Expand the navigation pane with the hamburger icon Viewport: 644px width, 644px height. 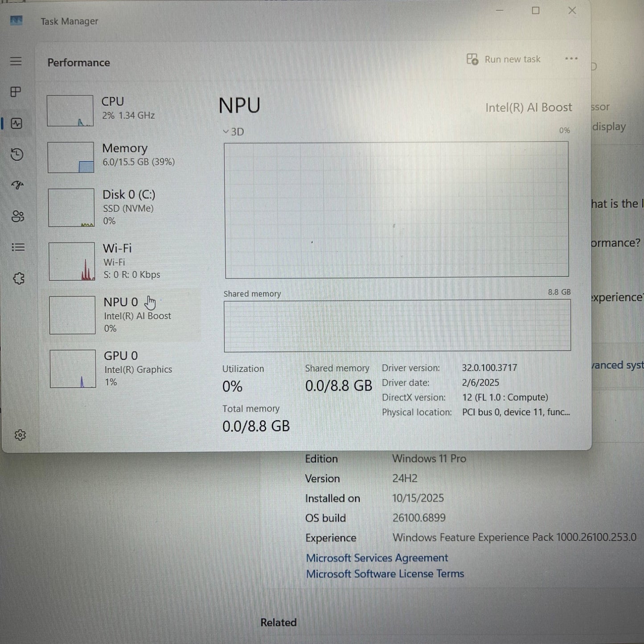[x=16, y=62]
